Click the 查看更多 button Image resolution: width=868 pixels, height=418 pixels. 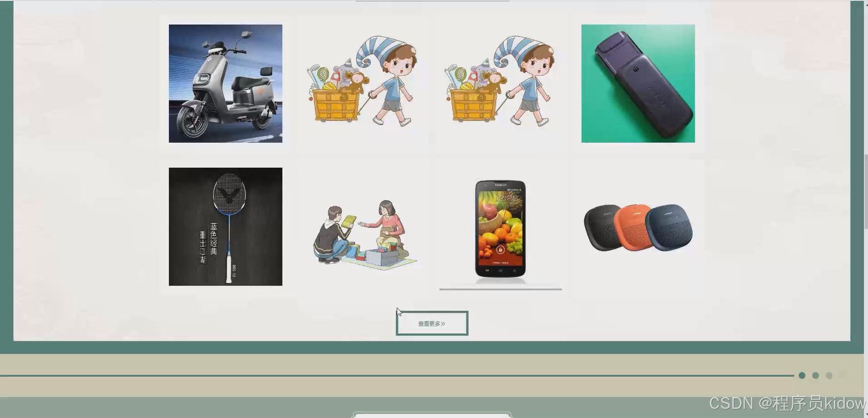coord(432,323)
